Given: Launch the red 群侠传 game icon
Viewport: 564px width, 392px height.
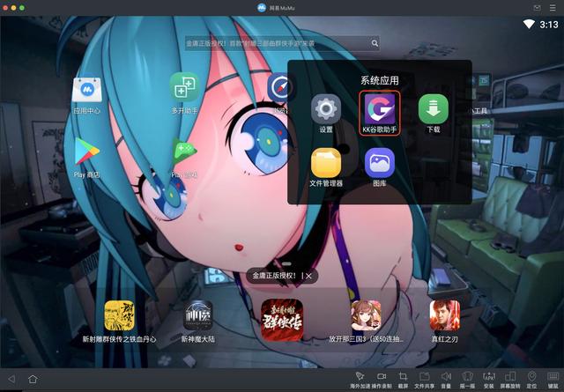Looking at the screenshot, I should pos(282,320).
